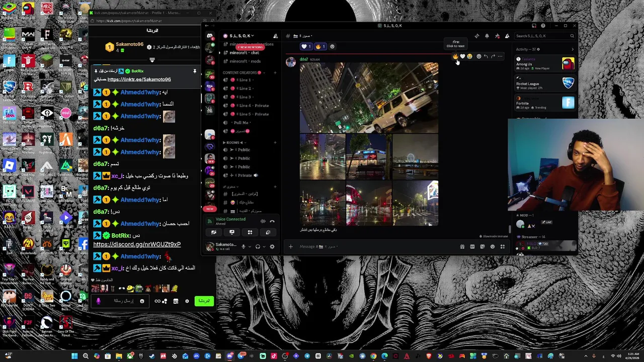Open gift icon in Discord message bar
644x362 pixels.
(462, 246)
